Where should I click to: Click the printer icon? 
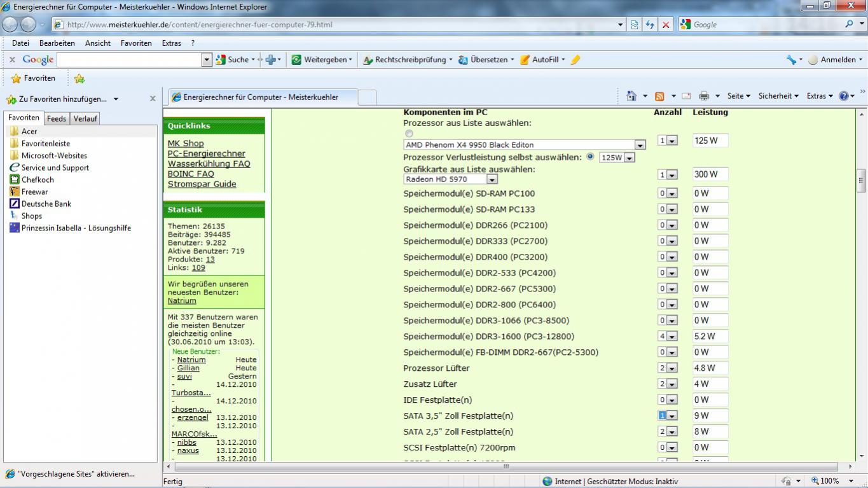704,96
